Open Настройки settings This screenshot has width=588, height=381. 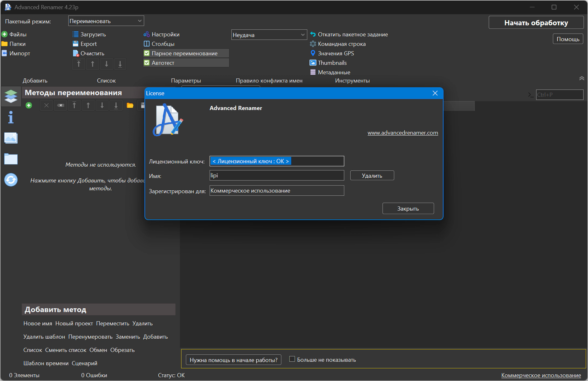(162, 34)
